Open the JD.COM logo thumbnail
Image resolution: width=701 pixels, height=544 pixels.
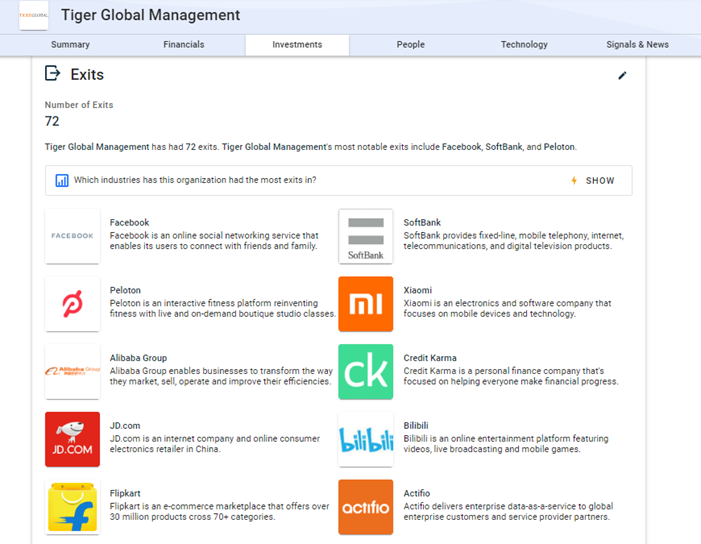[72, 439]
